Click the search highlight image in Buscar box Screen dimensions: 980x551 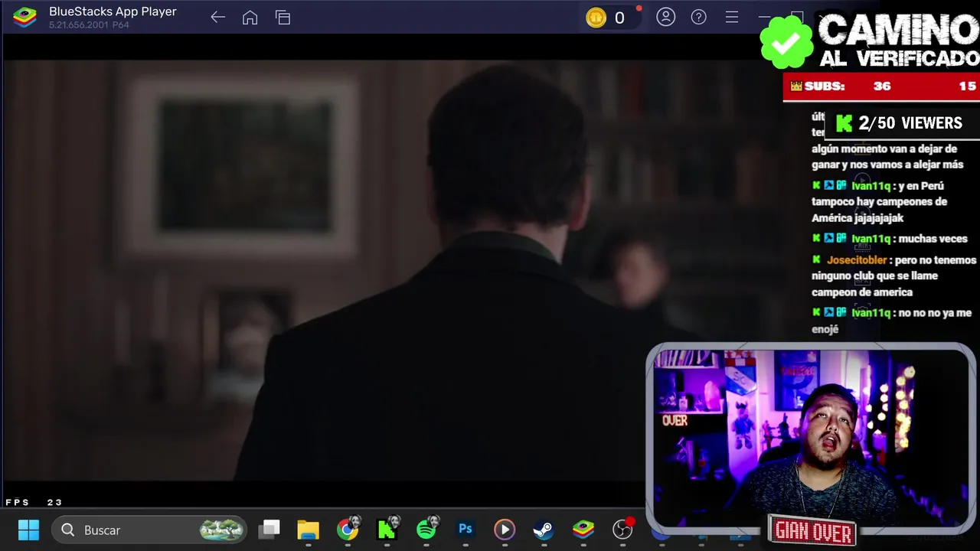point(221,530)
